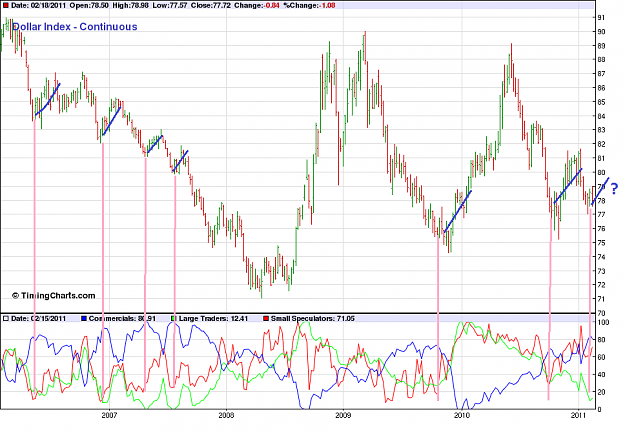Click the 72 price axis label
Viewport: 625px width, 432px height.
pyautogui.click(x=601, y=285)
